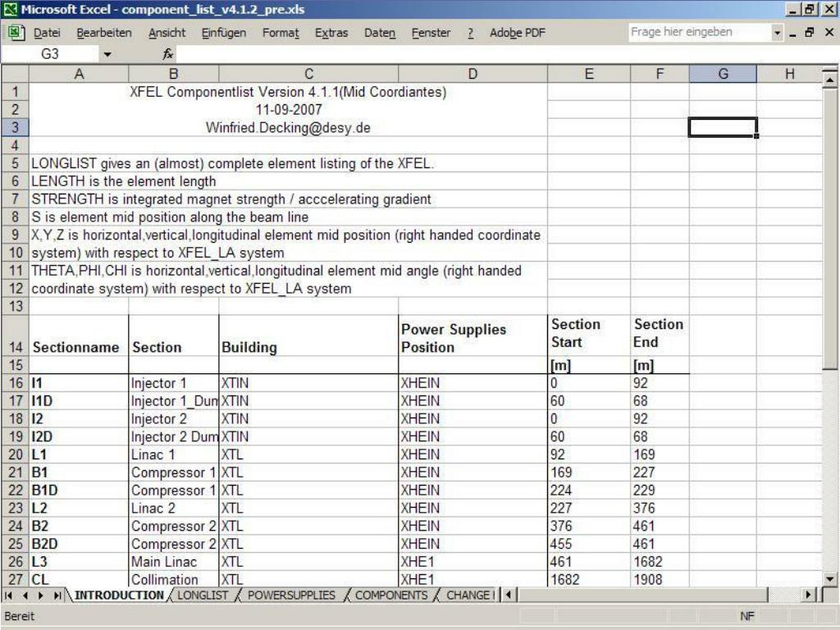Open the Extras menu

click(331, 33)
